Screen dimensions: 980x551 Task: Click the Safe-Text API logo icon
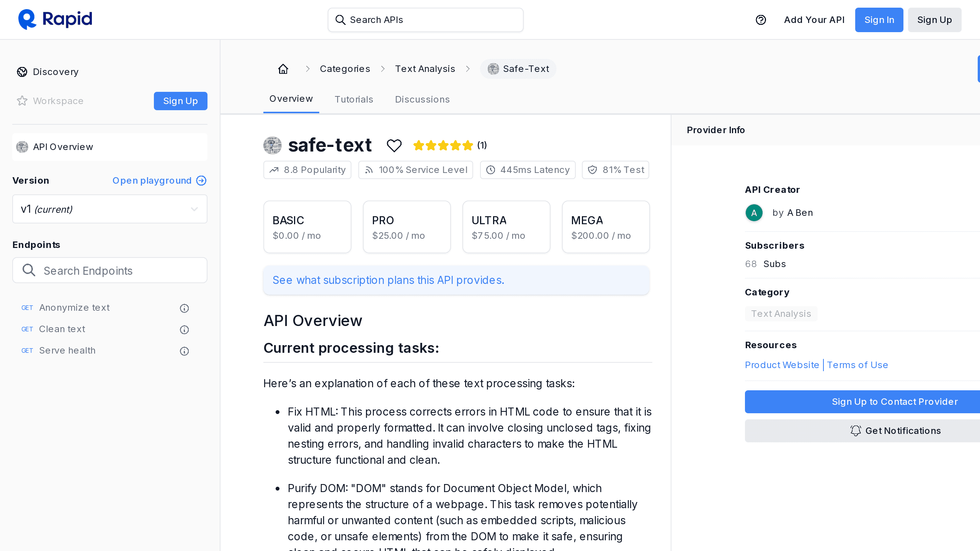[x=273, y=145]
